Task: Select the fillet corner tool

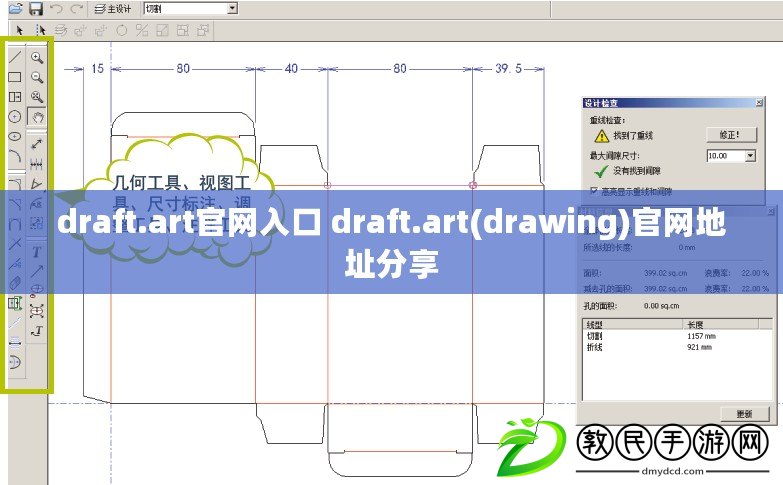Action: [15, 183]
